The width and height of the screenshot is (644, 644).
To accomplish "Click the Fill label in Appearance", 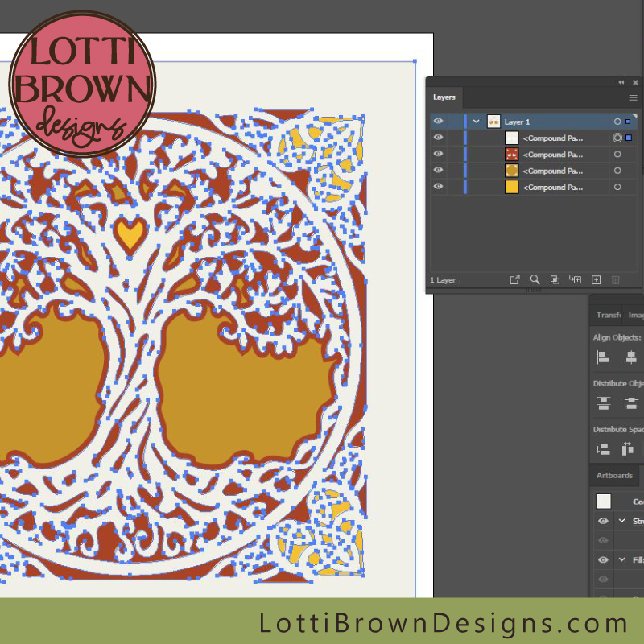I will [x=638, y=559].
